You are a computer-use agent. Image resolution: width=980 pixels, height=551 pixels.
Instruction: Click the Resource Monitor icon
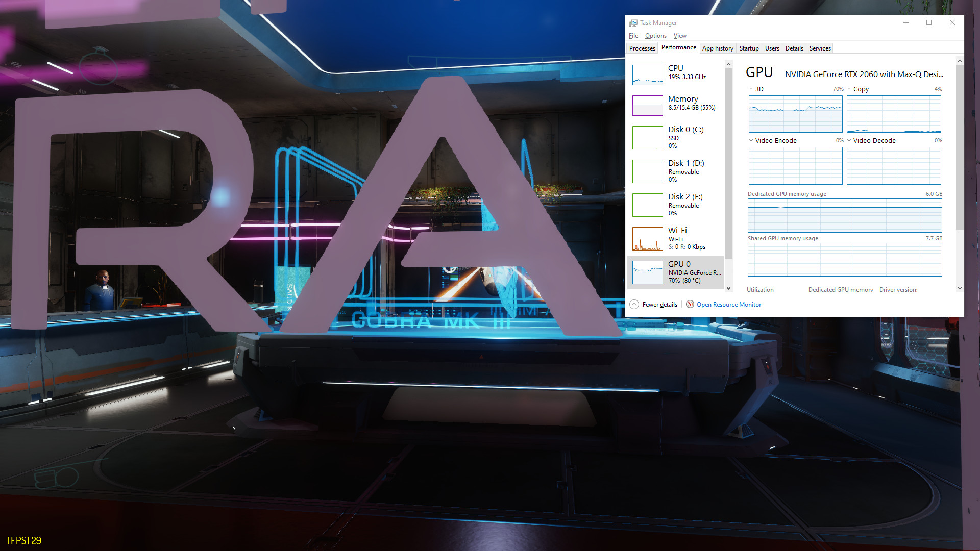coord(690,305)
